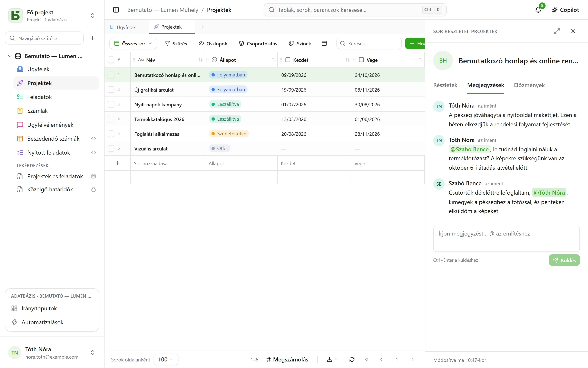
Task: Expand row details panel to full view
Action: pyautogui.click(x=557, y=31)
